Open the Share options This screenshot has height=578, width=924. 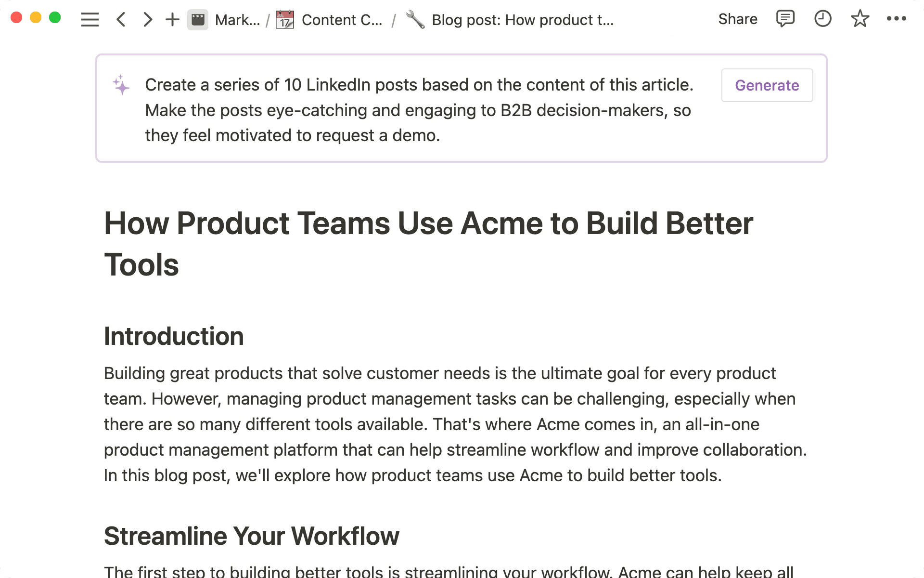738,19
